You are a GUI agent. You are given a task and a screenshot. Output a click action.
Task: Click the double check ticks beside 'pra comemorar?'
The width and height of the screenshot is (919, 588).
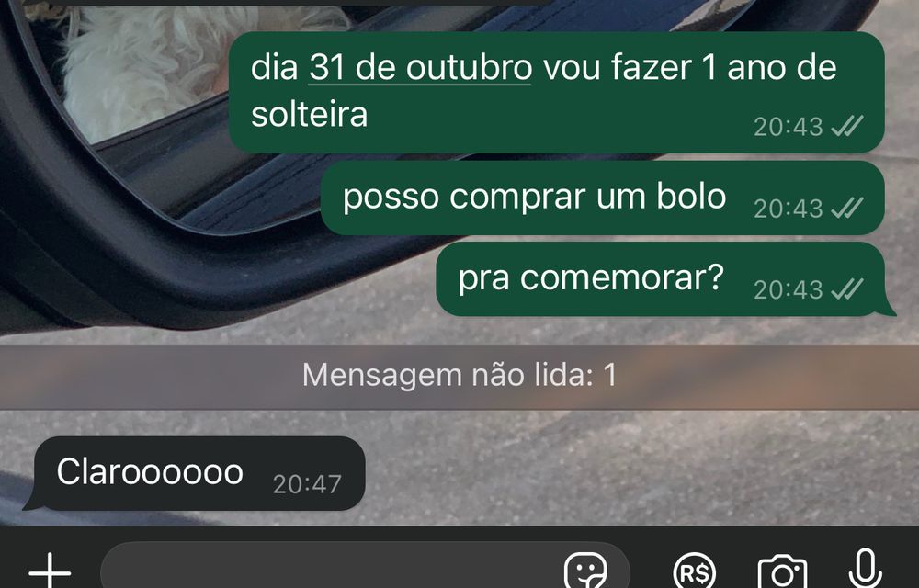click(x=847, y=288)
